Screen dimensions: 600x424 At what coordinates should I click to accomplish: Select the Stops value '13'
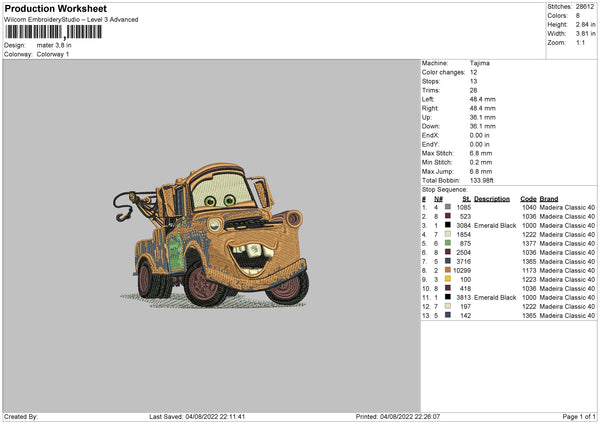473,81
